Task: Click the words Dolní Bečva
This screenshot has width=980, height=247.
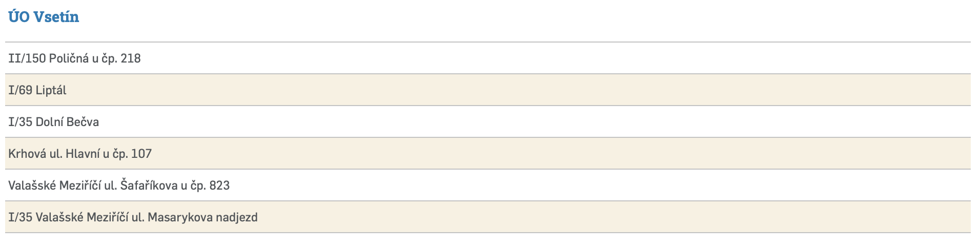Action: (x=67, y=122)
